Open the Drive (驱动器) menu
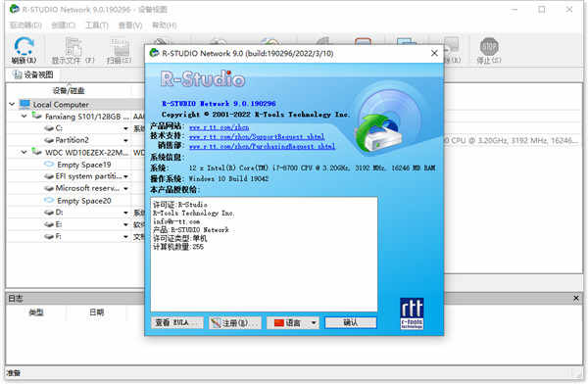The width and height of the screenshot is (588, 384). [25, 25]
